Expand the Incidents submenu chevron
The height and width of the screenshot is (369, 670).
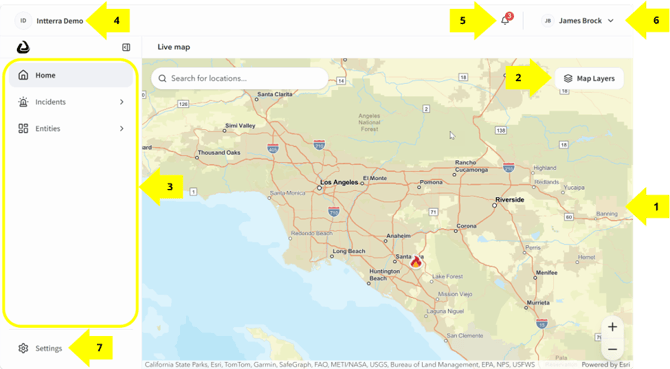pos(122,102)
